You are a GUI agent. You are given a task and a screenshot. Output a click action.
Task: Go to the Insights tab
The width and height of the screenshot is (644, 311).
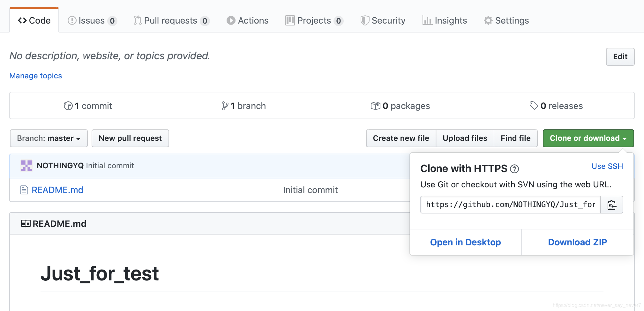[445, 21]
